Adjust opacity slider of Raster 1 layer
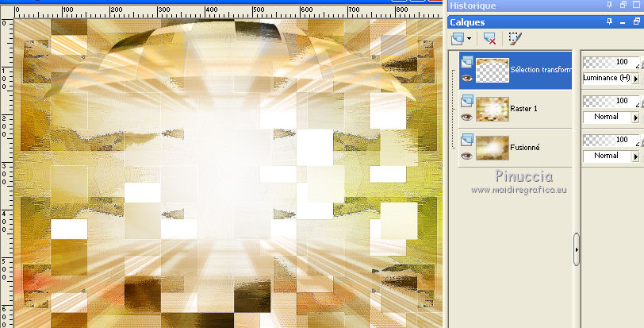644x328 pixels. click(x=611, y=101)
